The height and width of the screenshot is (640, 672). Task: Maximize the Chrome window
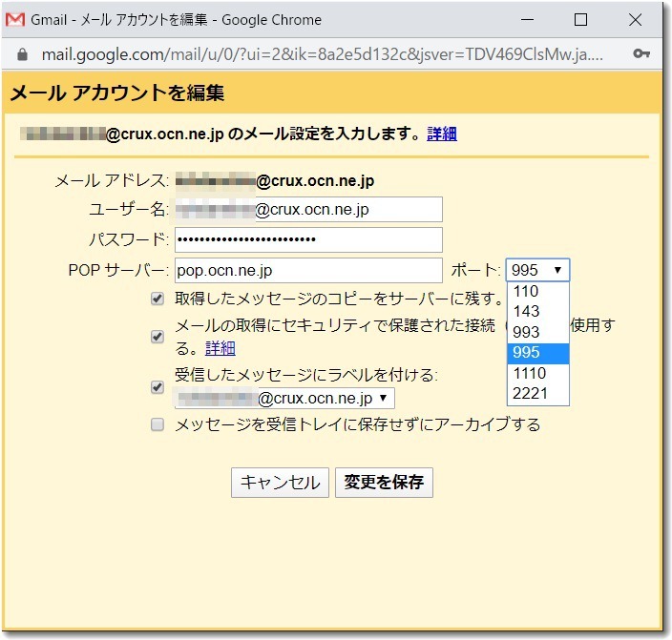tap(580, 20)
